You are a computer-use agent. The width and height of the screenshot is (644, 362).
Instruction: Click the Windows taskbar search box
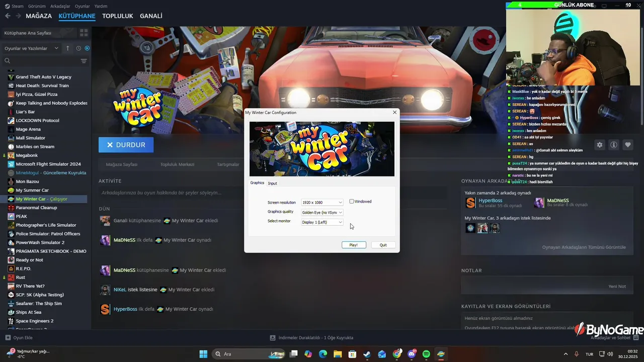(249, 354)
